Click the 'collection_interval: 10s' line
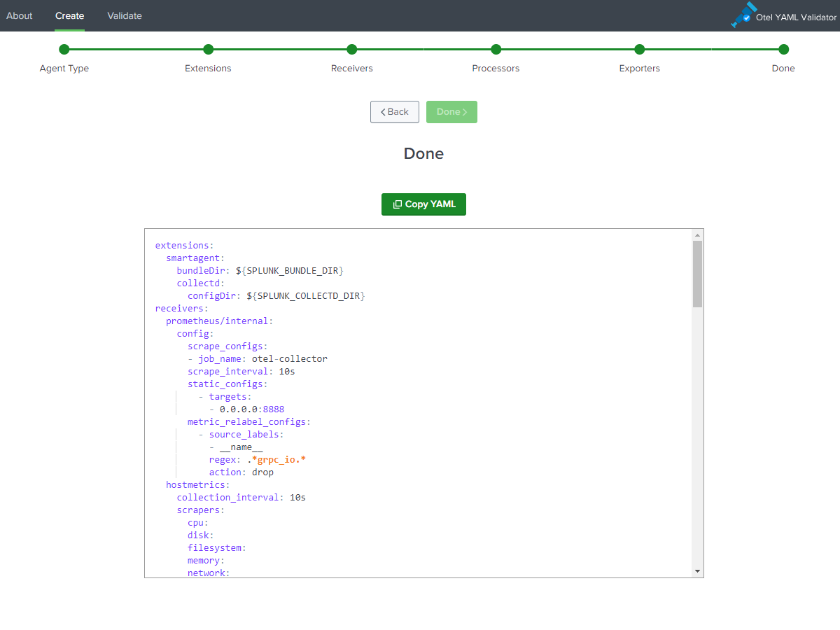Viewport: 840px width, 630px height. click(241, 498)
